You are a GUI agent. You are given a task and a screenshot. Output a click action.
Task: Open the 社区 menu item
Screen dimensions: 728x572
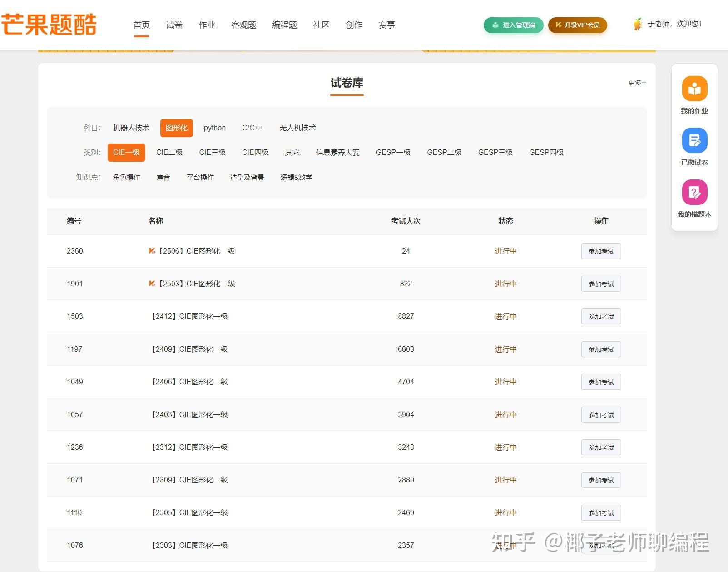(321, 25)
